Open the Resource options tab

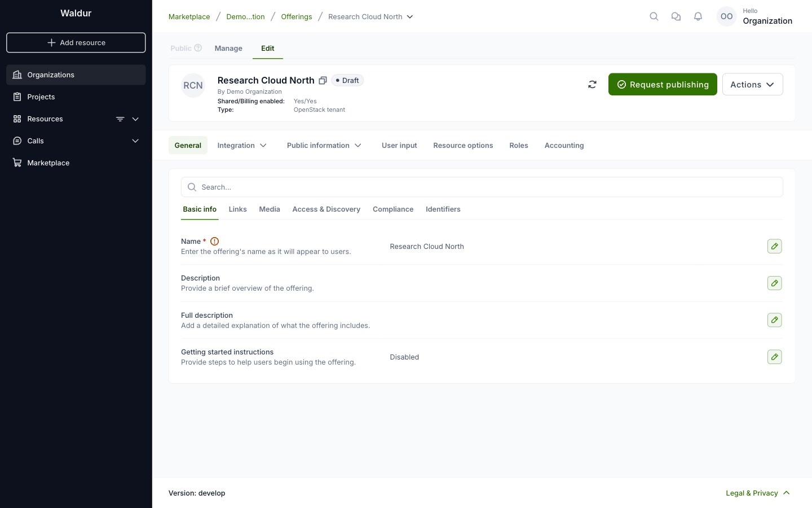(x=463, y=145)
